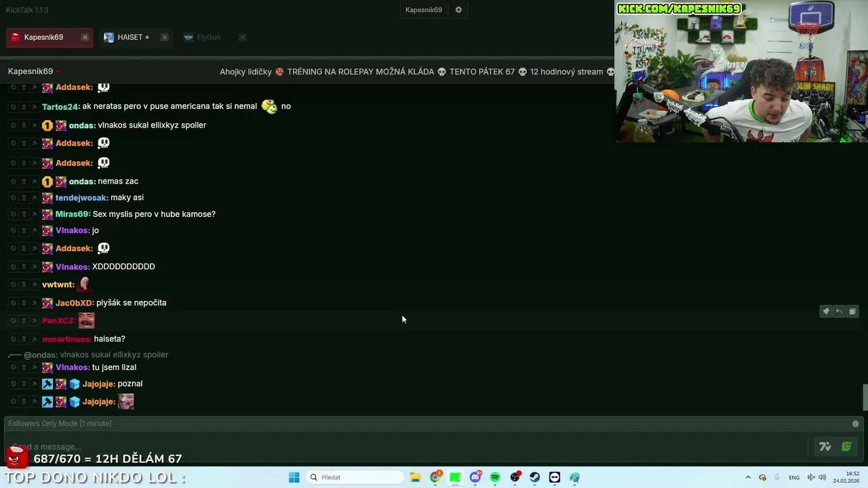Open KickTalk settings gear icon
This screenshot has width=868, height=488.
[x=458, y=9]
